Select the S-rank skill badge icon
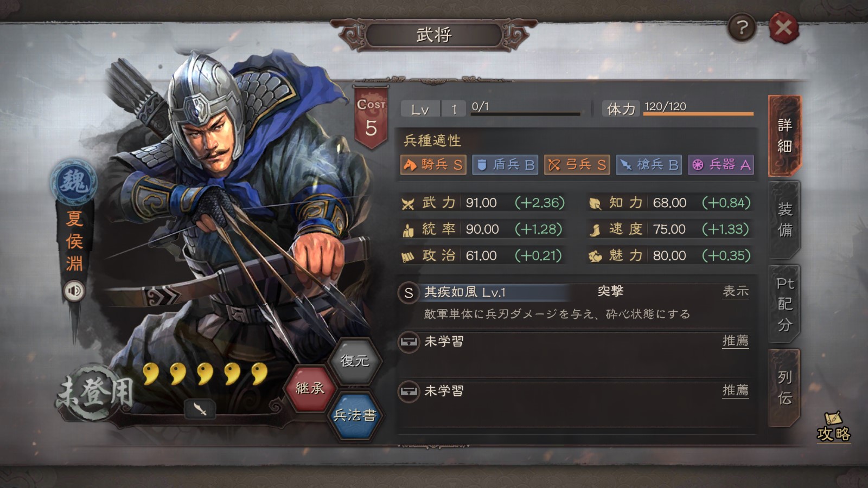Screen dimensions: 868x488 click(x=409, y=293)
